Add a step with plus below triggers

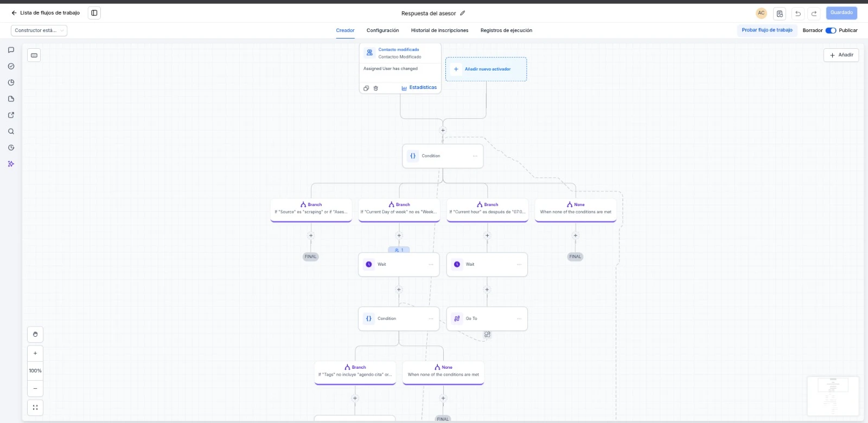tap(443, 130)
